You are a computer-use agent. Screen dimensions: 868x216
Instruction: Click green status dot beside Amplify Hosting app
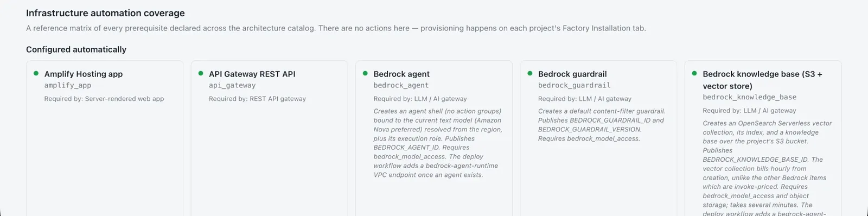click(36, 73)
